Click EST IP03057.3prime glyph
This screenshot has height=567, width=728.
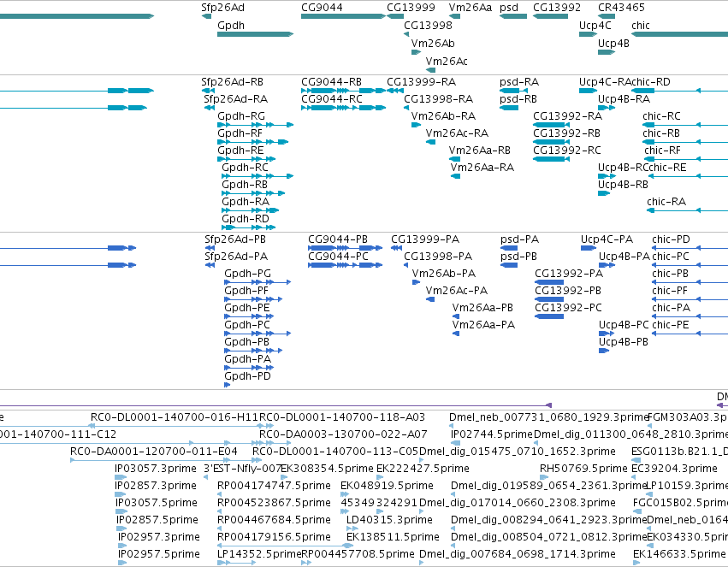(121, 477)
